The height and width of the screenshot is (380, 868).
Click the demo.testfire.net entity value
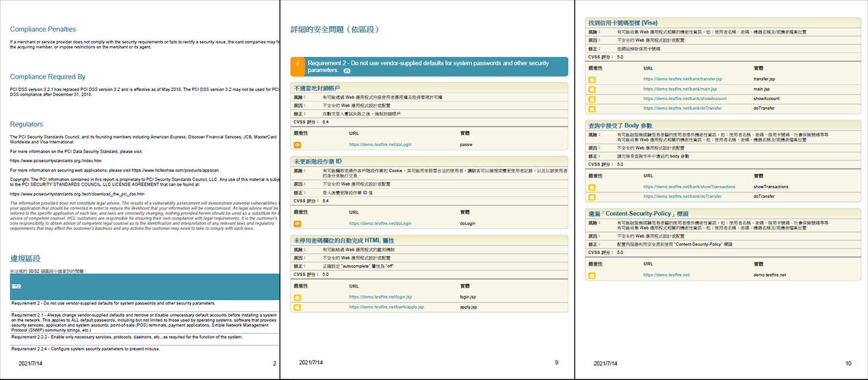point(769,275)
